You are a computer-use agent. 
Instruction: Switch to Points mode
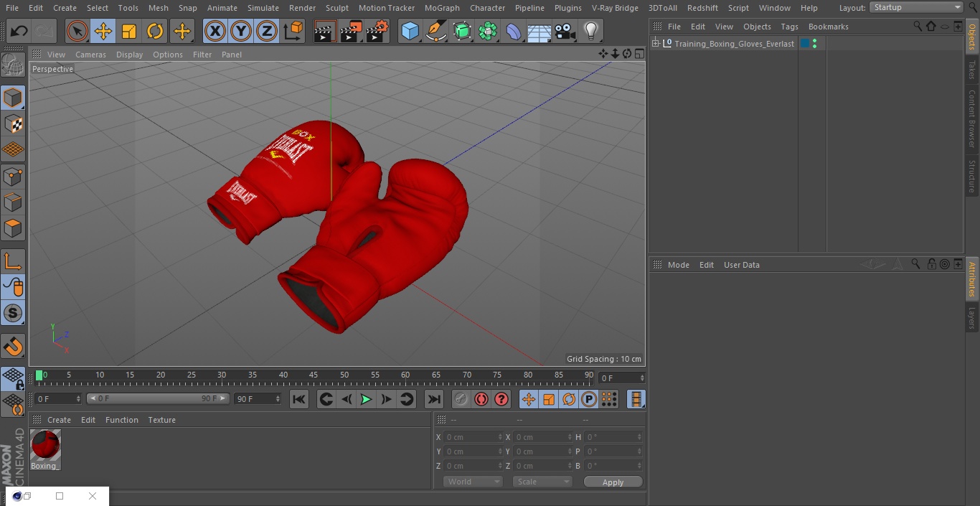pyautogui.click(x=13, y=176)
